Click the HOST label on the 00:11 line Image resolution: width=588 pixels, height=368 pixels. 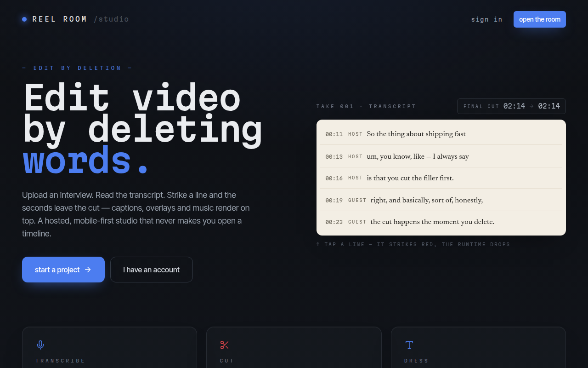(x=356, y=134)
